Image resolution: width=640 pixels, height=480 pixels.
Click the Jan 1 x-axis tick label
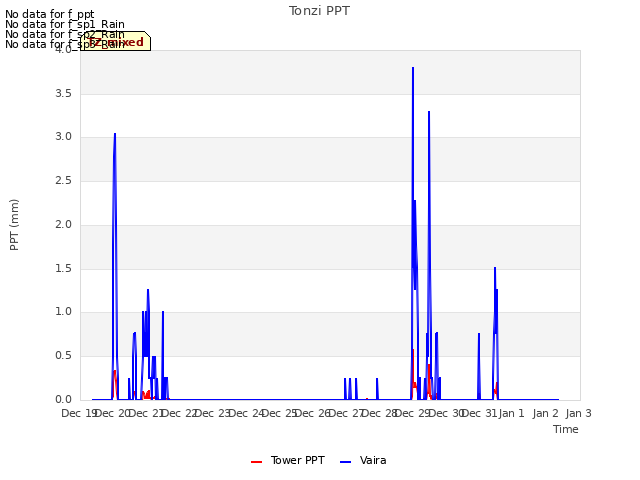pyautogui.click(x=511, y=413)
